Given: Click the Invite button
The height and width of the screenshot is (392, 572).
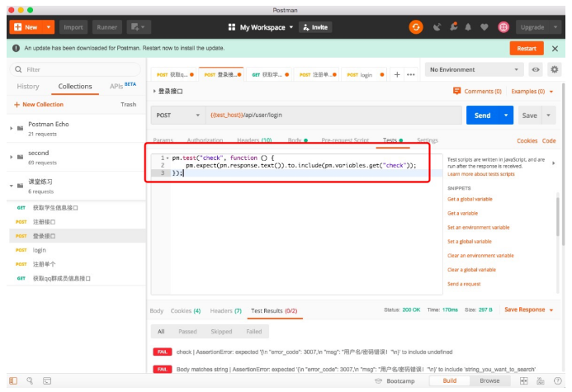Looking at the screenshot, I should (x=315, y=27).
